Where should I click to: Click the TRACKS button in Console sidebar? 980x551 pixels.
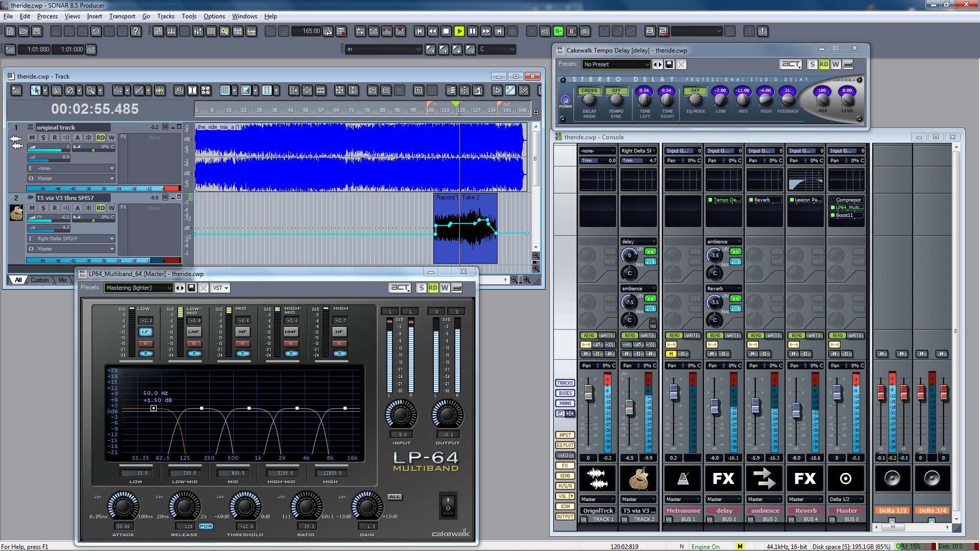(x=565, y=383)
